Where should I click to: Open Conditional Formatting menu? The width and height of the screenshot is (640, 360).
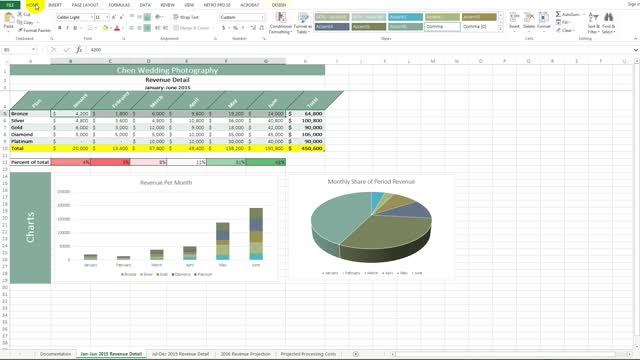[280, 23]
